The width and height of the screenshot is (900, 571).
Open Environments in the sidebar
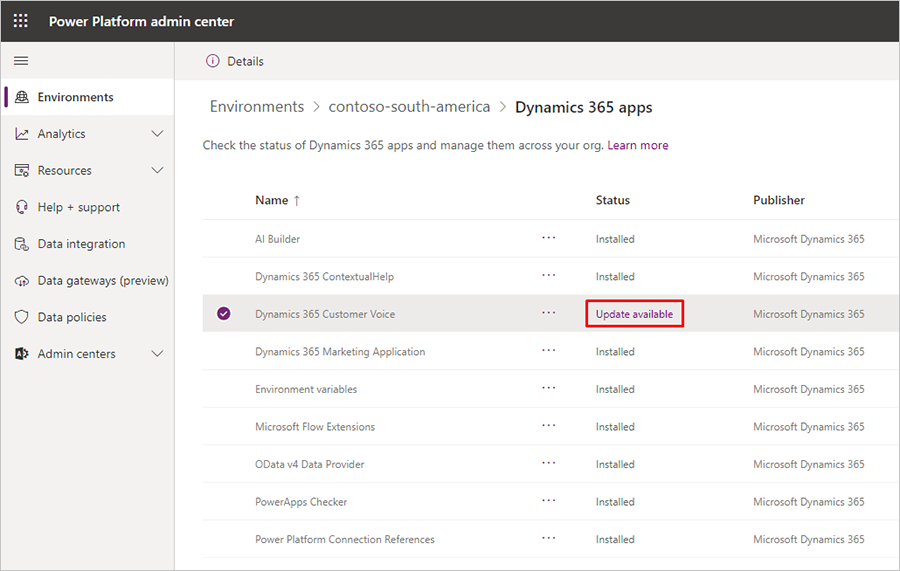click(75, 97)
